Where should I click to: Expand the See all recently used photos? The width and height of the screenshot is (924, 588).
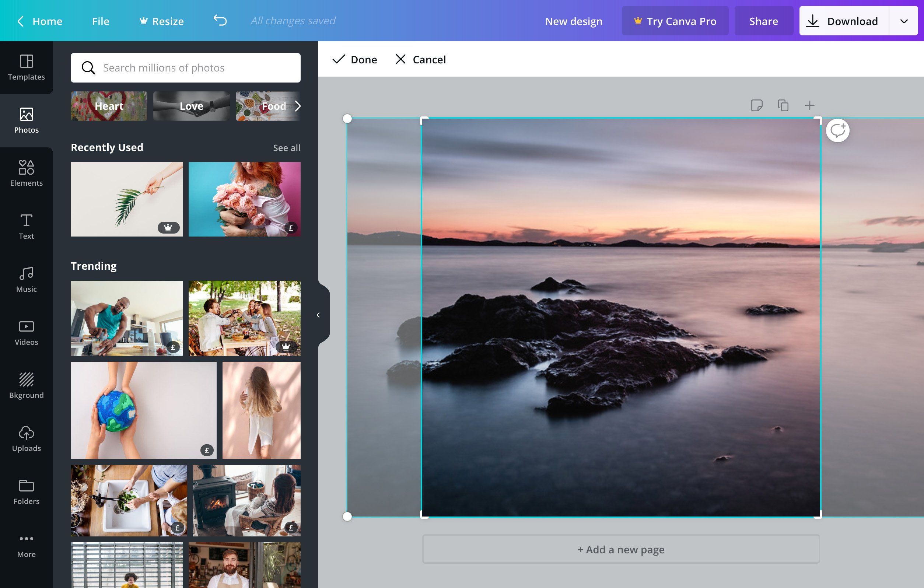pyautogui.click(x=286, y=147)
